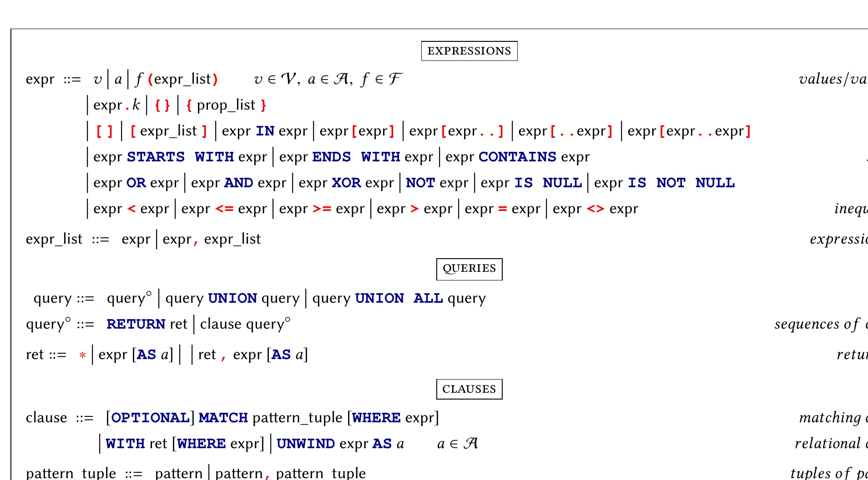
Task: Click the pattern_tuple rule name at bottom
Action: [71, 473]
